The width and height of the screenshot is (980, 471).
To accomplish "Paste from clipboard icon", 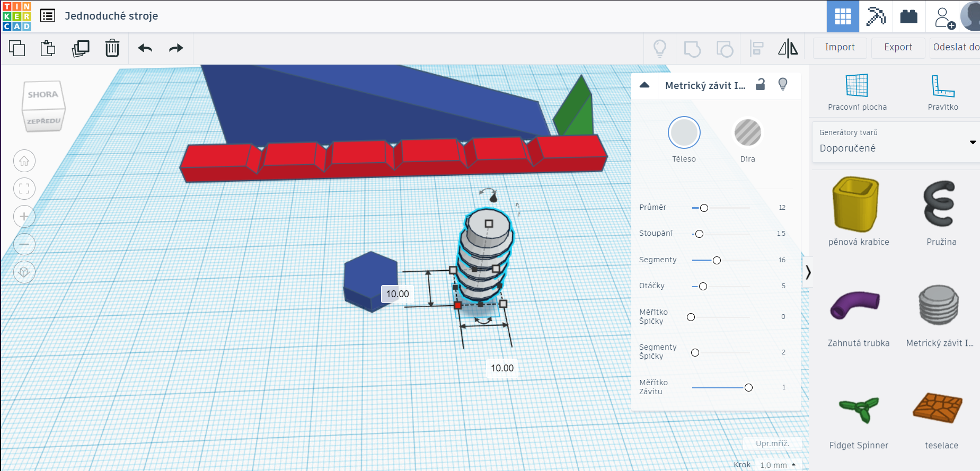I will coord(48,48).
